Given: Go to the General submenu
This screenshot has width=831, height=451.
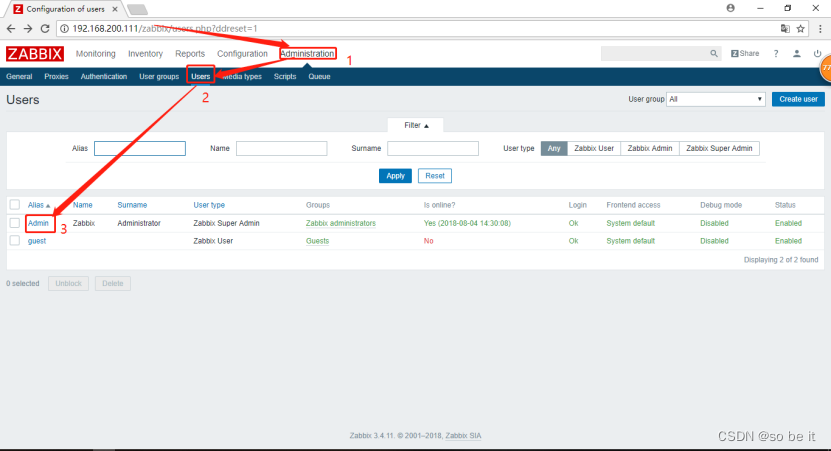Looking at the screenshot, I should [x=19, y=77].
